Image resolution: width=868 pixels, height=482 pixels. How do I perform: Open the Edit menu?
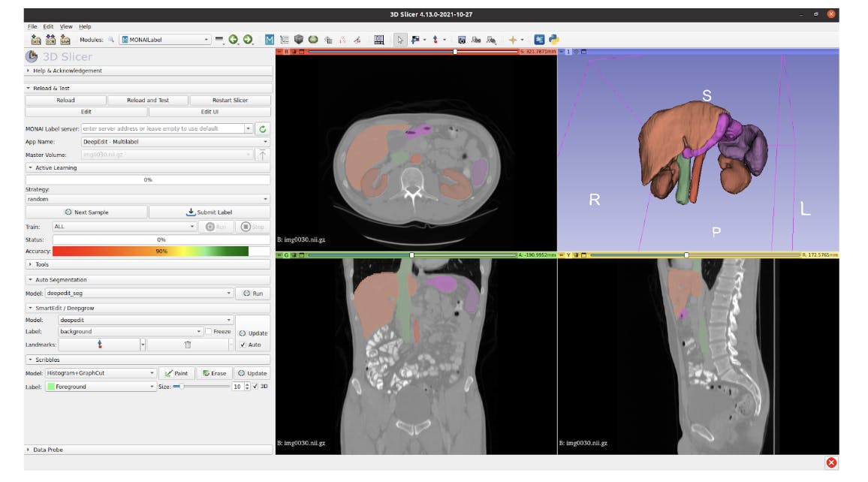(48, 26)
